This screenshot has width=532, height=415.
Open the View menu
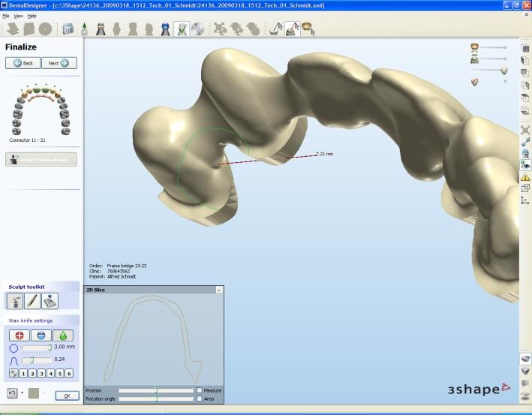coord(18,16)
